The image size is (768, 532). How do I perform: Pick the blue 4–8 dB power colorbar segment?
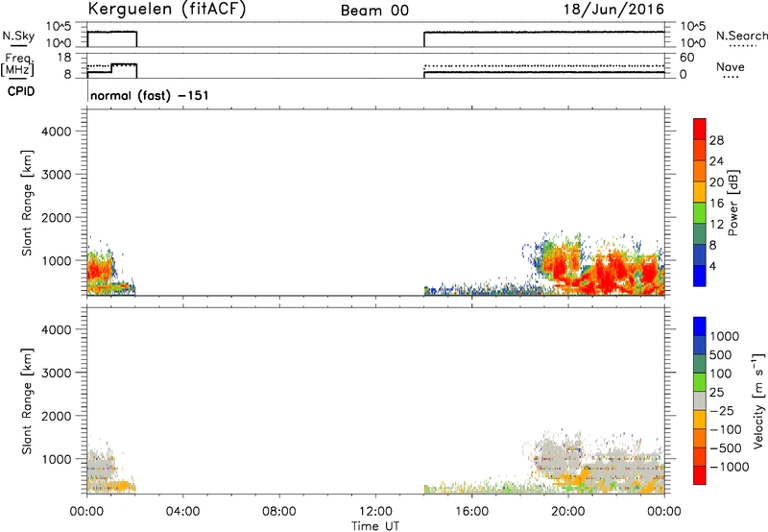pyautogui.click(x=700, y=255)
